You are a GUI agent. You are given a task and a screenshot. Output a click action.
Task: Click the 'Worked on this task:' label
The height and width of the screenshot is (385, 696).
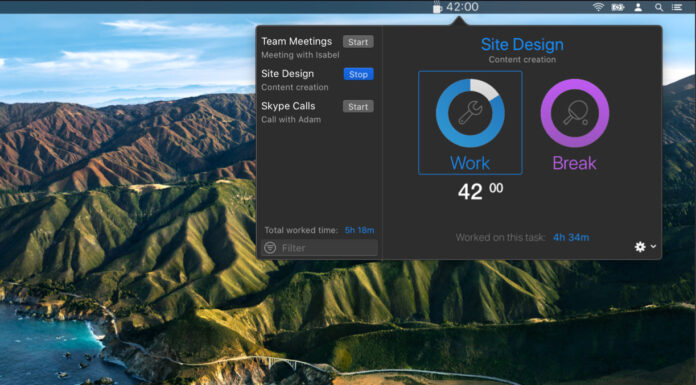[x=501, y=238]
